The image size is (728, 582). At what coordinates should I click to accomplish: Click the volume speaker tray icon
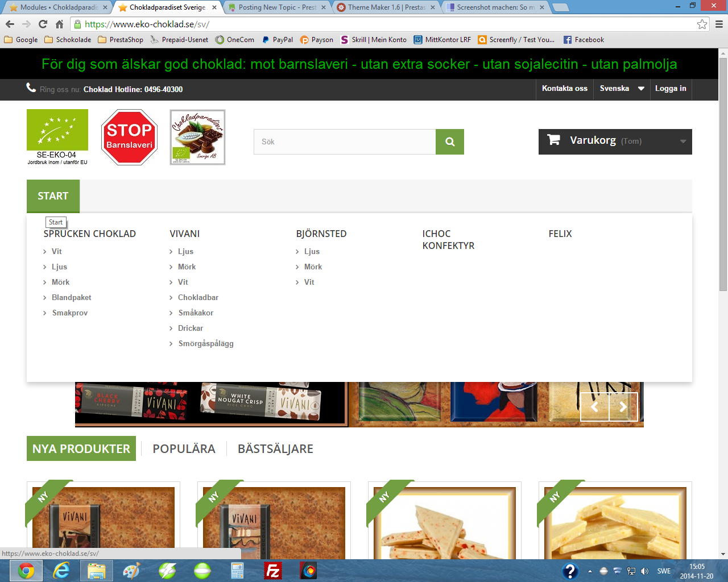click(644, 571)
